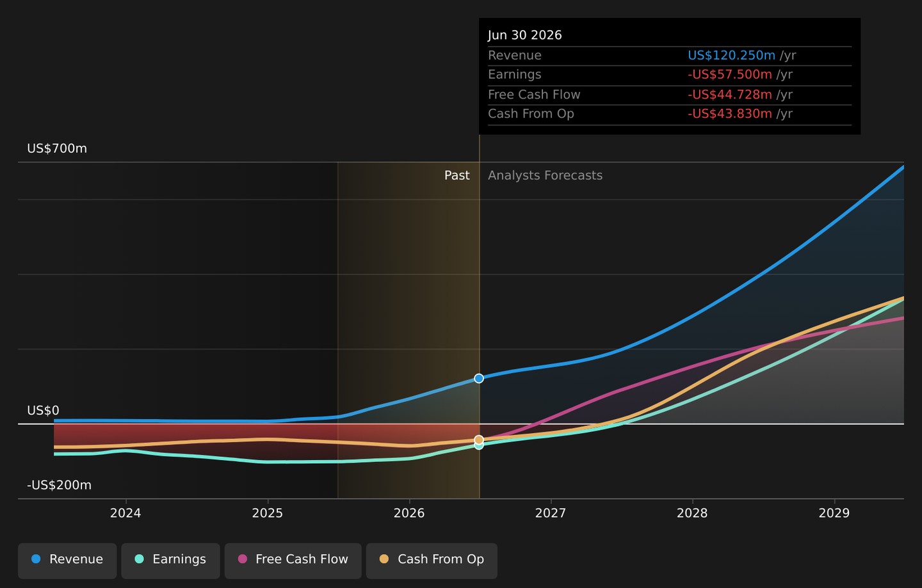Viewport: 922px width, 588px height.
Task: Click the blue Revenue legend dot
Action: [x=36, y=559]
